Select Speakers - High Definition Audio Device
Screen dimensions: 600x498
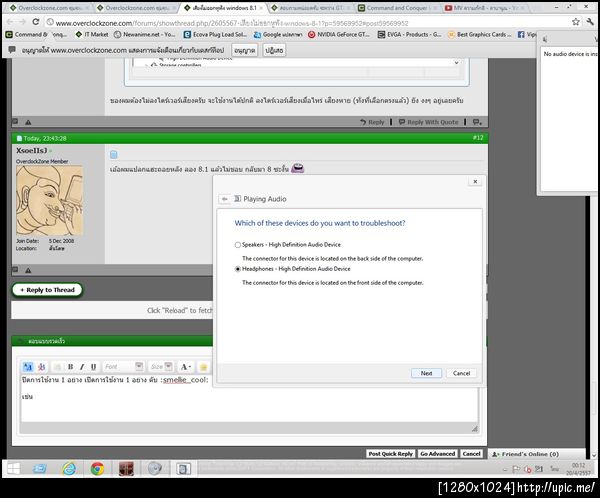click(x=238, y=245)
